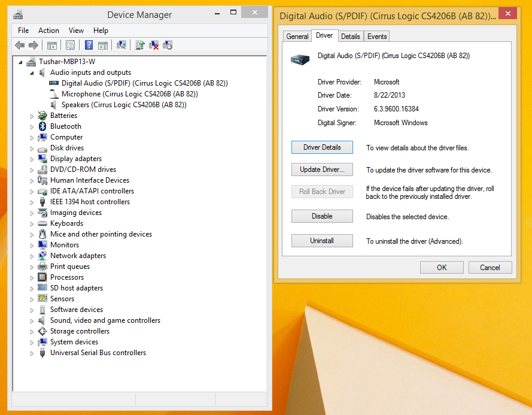The image size is (532, 415).
Task: Click the Update Driver... button
Action: pos(322,169)
